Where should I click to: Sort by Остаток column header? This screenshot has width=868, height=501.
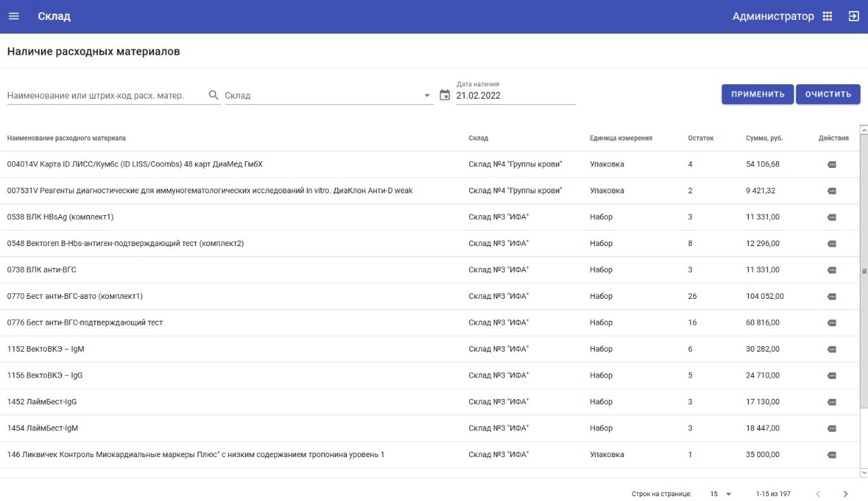pos(700,138)
